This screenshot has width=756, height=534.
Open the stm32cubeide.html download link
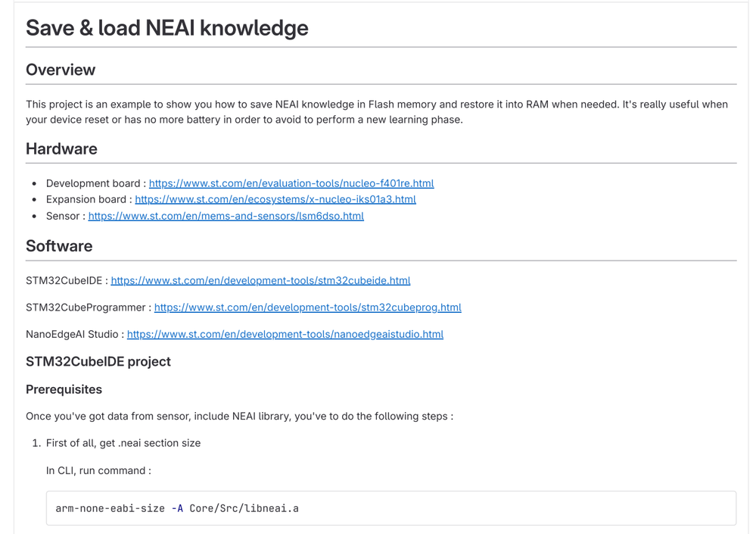[x=260, y=280]
